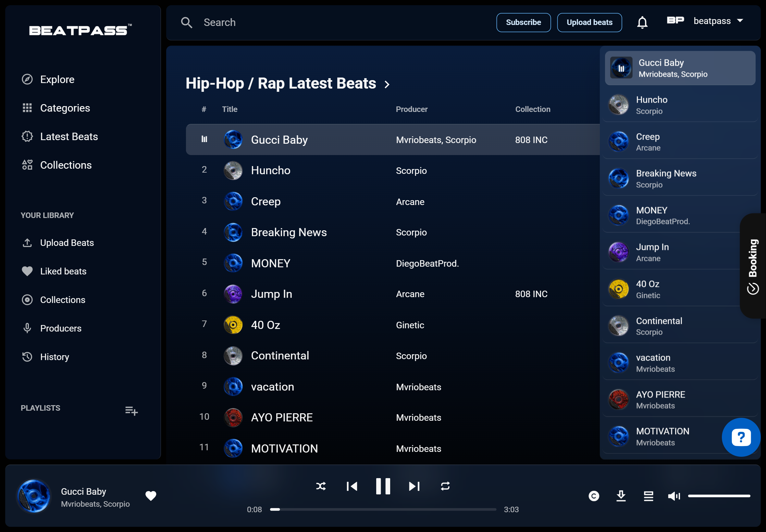Expand Hip-Hop / Rap Latest Beats chevron
Image resolution: width=766 pixels, height=532 pixels.
(387, 84)
